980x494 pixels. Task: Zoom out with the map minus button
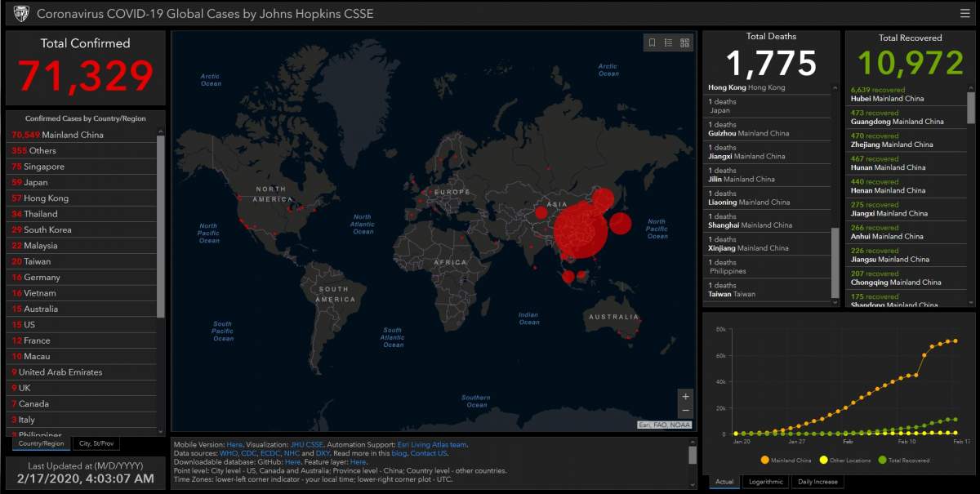tap(685, 411)
